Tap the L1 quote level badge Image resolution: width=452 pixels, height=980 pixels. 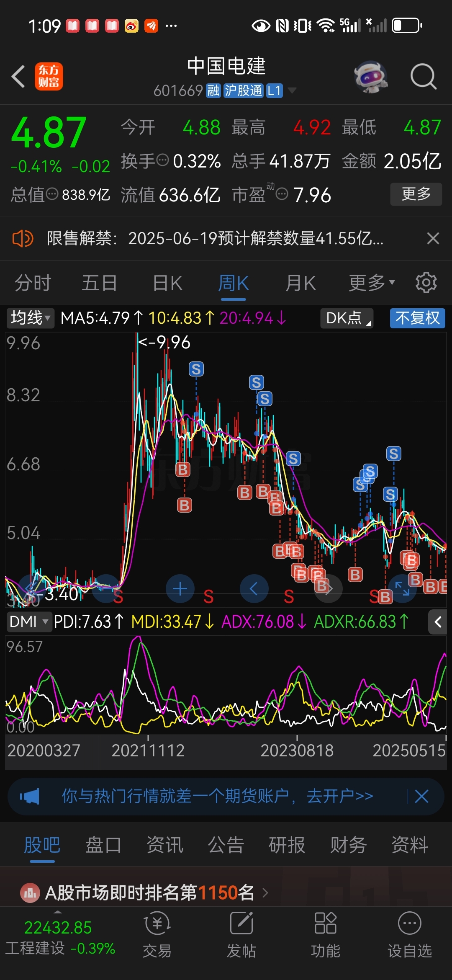click(274, 90)
